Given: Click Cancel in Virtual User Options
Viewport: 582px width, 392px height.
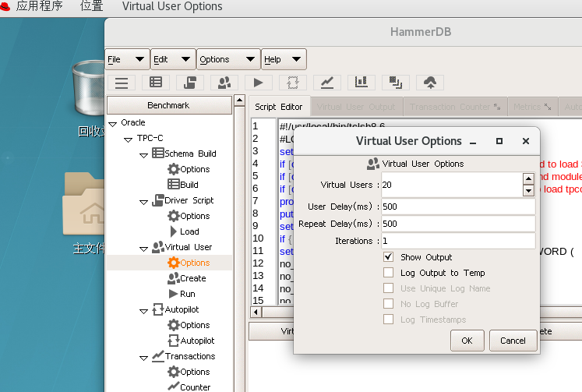Looking at the screenshot, I should (x=513, y=341).
